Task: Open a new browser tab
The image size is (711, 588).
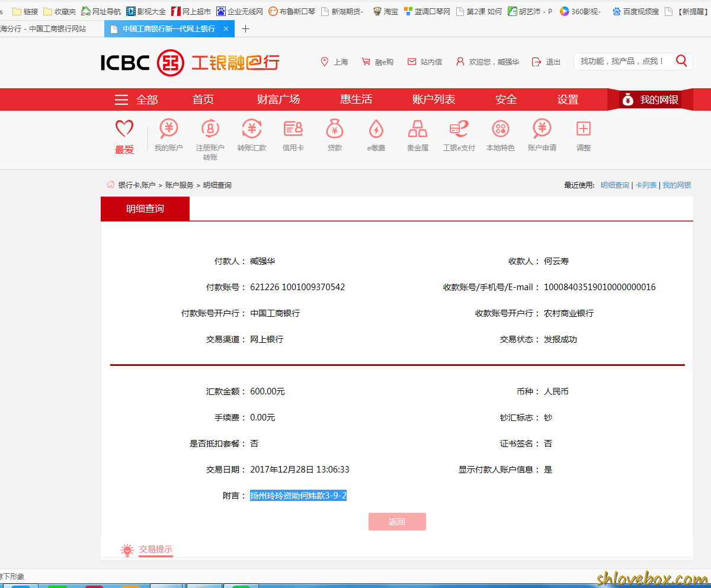Action: pos(246,28)
